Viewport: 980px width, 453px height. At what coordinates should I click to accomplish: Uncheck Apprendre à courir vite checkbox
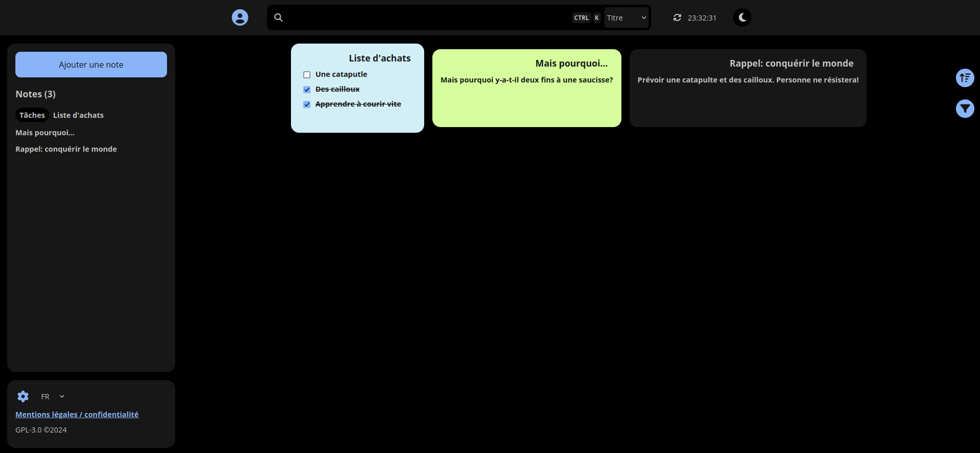coord(307,105)
